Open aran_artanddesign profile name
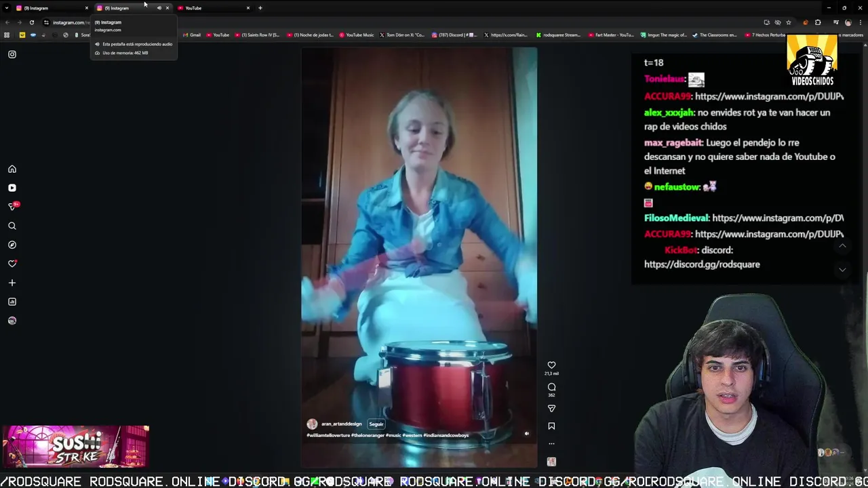Screen dimensions: 868x488 click(341, 424)
